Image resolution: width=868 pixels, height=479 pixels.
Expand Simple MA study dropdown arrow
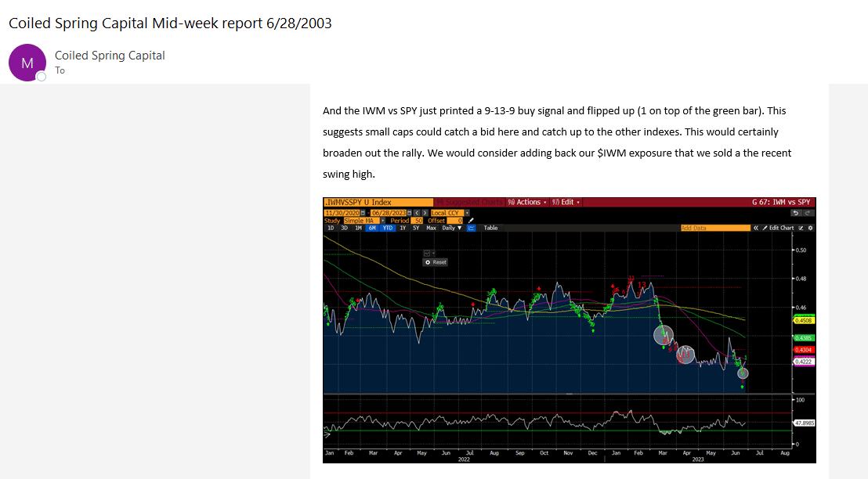[x=382, y=221]
